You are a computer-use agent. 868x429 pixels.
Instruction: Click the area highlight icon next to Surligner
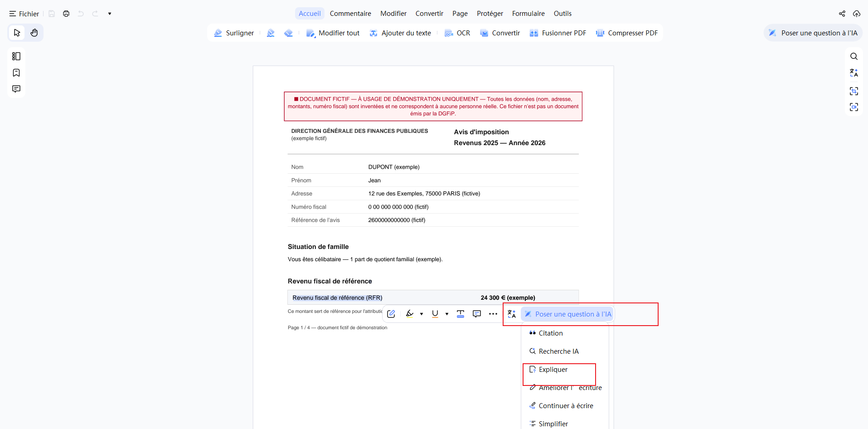coord(271,33)
